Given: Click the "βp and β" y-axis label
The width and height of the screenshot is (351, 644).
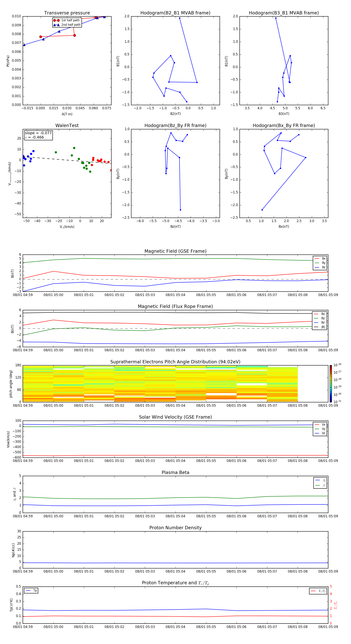Looking at the screenshot, I should click(x=14, y=494).
